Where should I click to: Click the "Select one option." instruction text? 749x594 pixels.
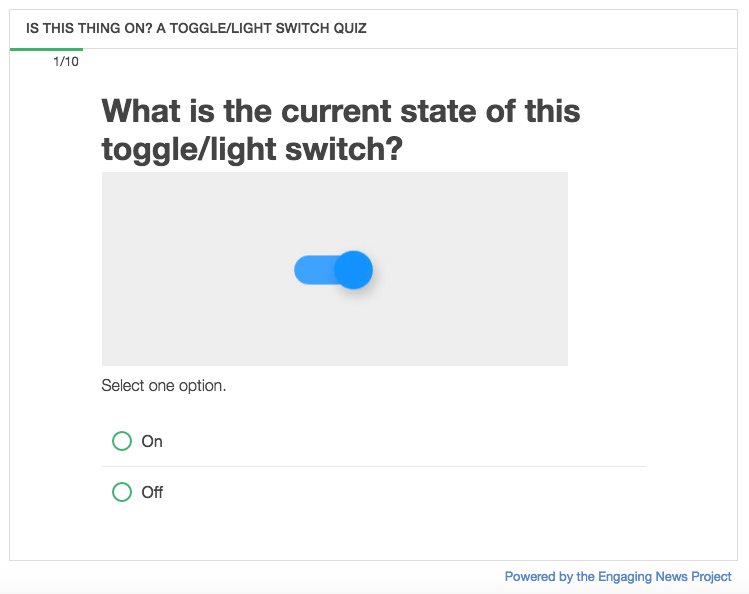coord(163,385)
